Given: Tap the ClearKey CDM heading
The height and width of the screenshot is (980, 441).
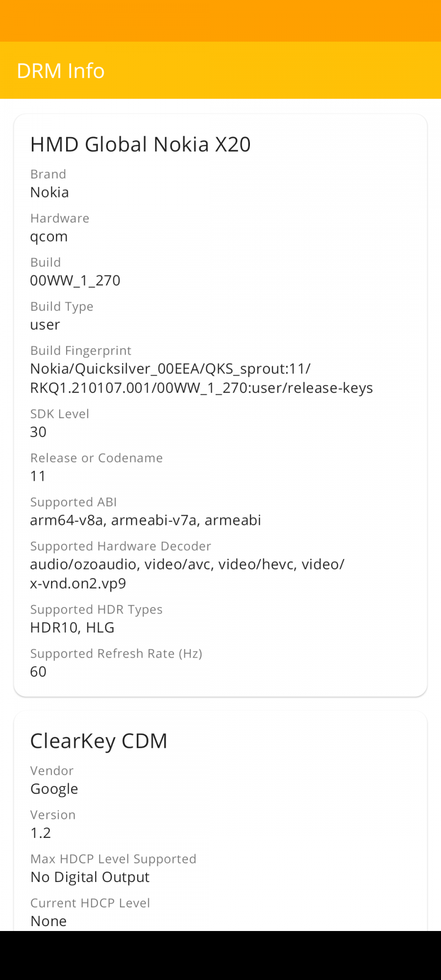Looking at the screenshot, I should pyautogui.click(x=98, y=741).
